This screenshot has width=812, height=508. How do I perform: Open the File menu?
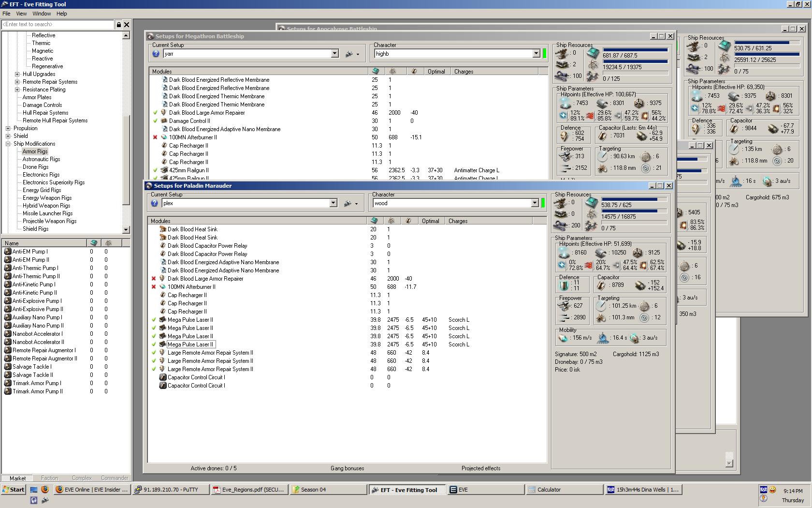[x=6, y=14]
